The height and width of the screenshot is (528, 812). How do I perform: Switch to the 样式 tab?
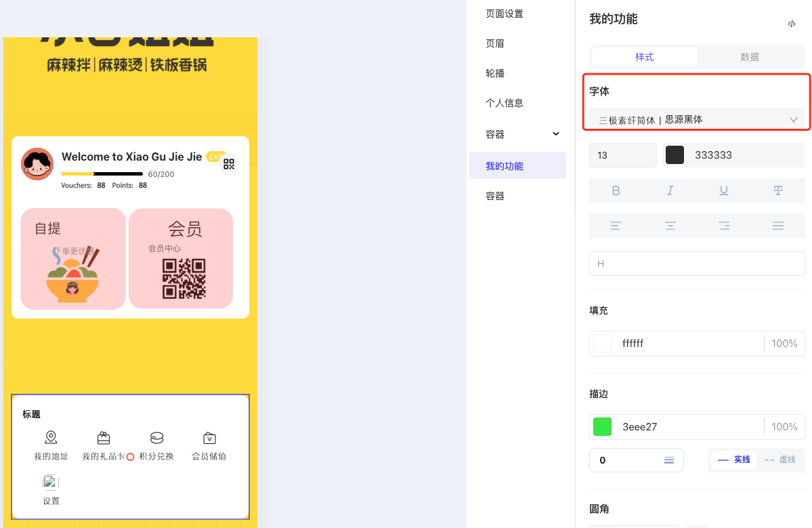tap(644, 57)
